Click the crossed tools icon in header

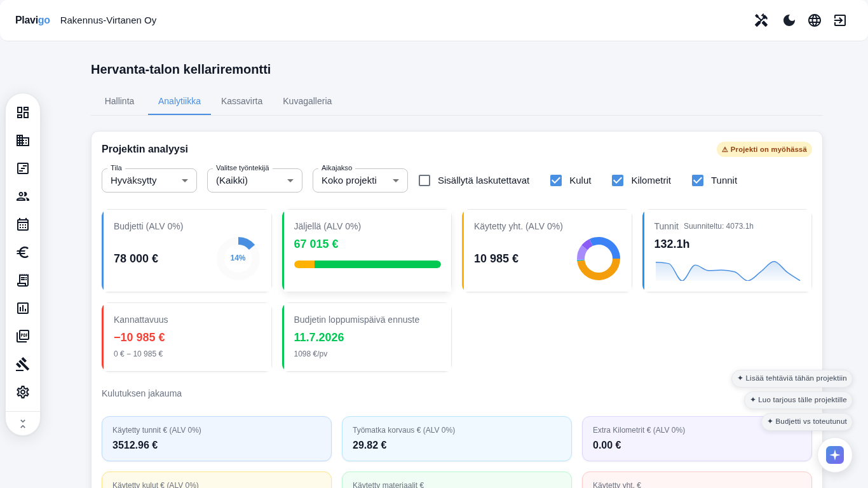tap(761, 20)
